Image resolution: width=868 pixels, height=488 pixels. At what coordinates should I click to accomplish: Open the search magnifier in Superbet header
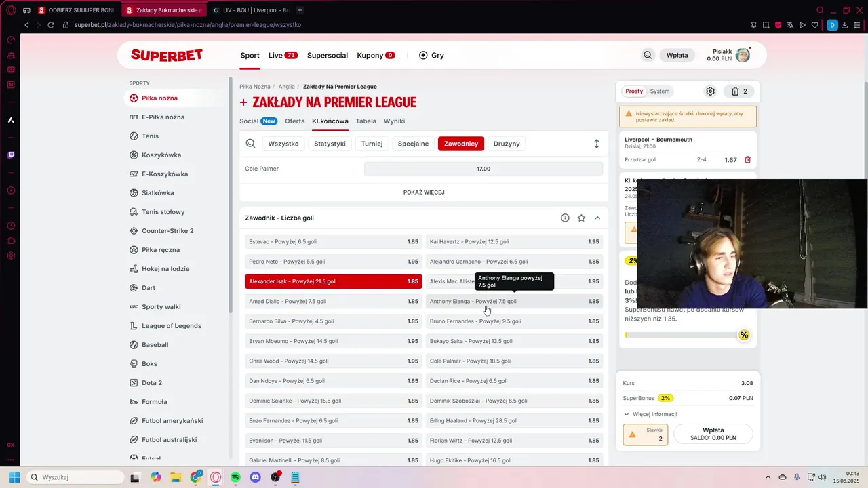[648, 55]
